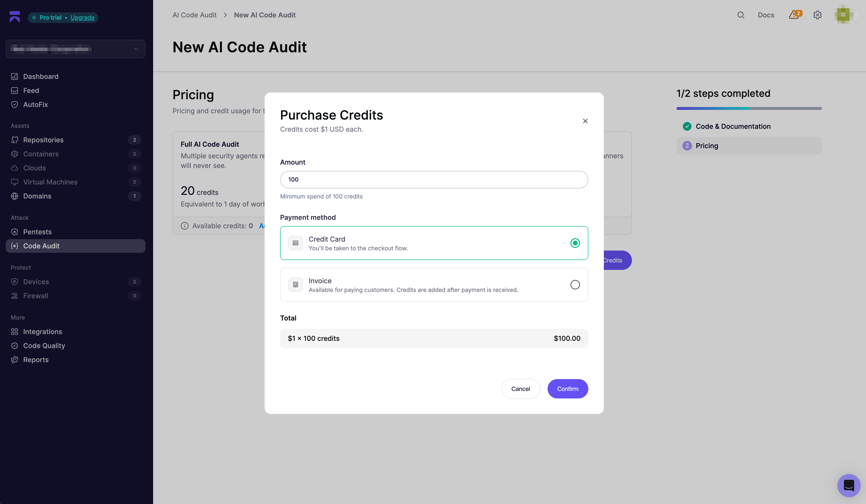Screen dimensions: 866x504
Task: Click the info icon beside Available credits
Action: (x=185, y=226)
